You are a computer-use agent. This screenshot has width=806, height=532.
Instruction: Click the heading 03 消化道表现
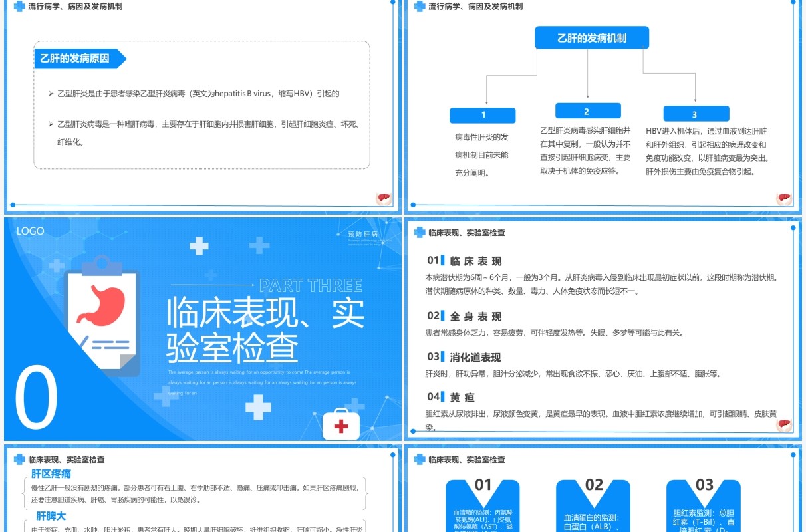464,357
